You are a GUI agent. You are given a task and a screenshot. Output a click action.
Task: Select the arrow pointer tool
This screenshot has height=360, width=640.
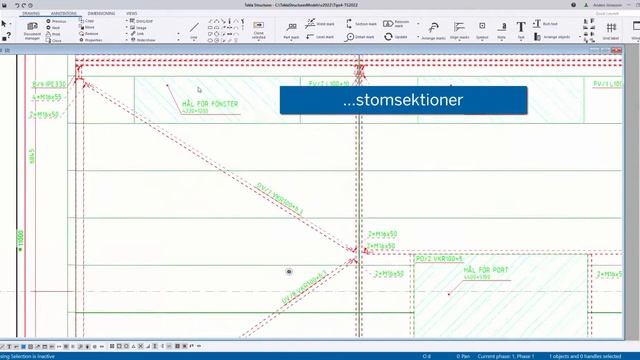4,24
